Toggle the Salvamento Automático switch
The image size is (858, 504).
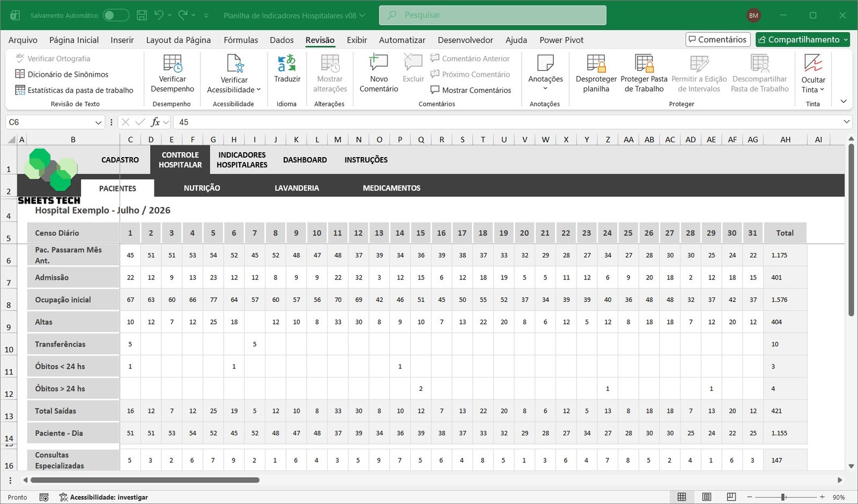116,16
